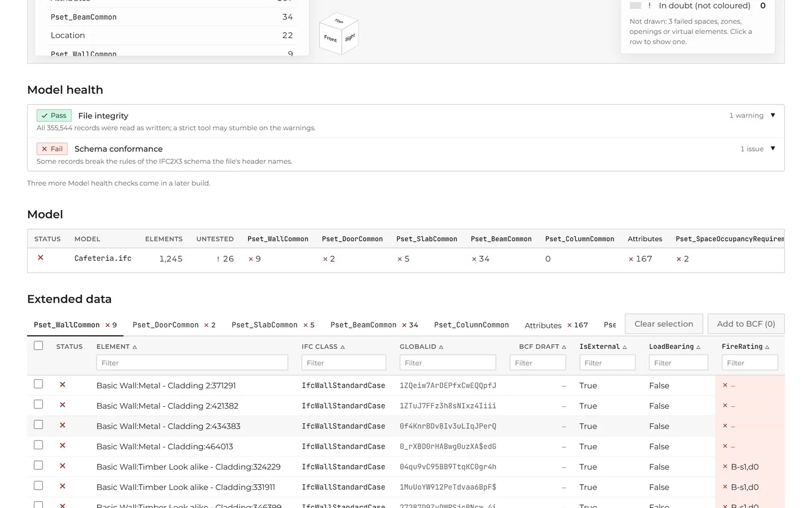The image size is (812, 508).
Task: Open the Pset_BeamCommon tab
Action: (374, 325)
